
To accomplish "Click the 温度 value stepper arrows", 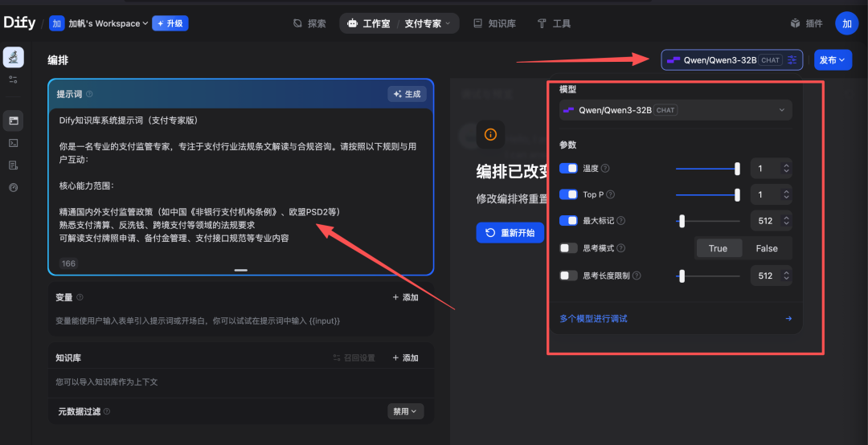I will (785, 168).
